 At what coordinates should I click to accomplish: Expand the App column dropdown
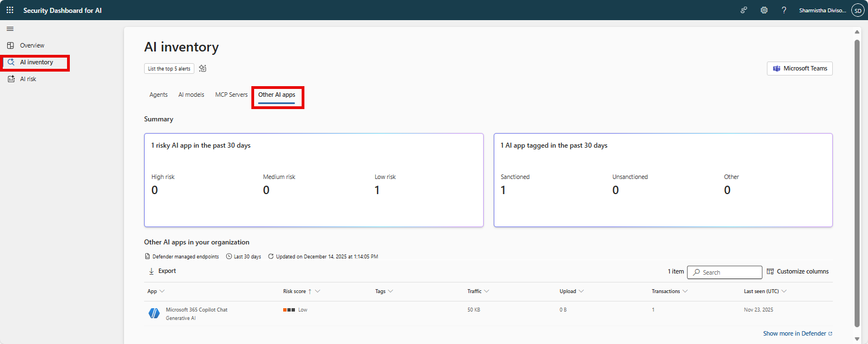[162, 291]
